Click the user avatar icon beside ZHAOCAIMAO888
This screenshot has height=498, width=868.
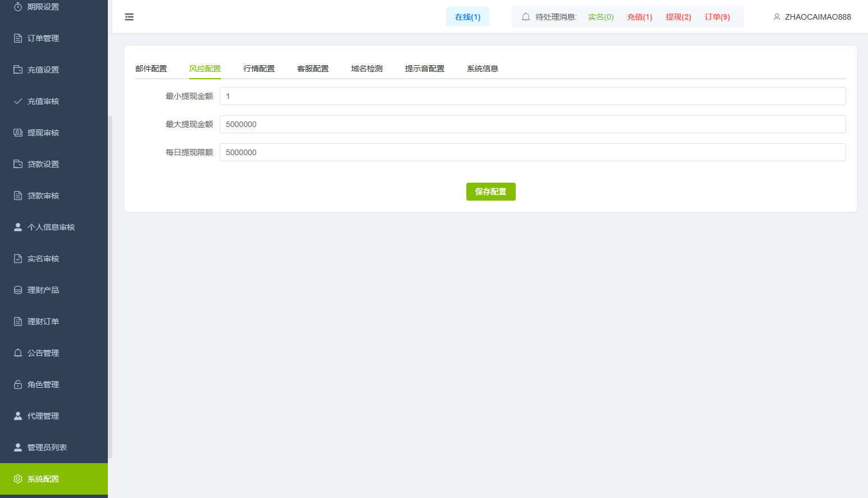pos(777,17)
